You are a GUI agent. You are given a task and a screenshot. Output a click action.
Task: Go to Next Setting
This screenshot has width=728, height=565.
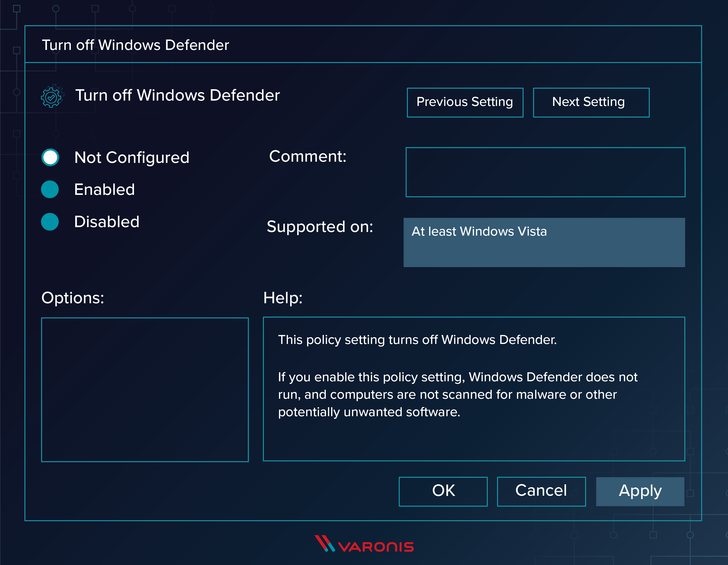tap(591, 103)
